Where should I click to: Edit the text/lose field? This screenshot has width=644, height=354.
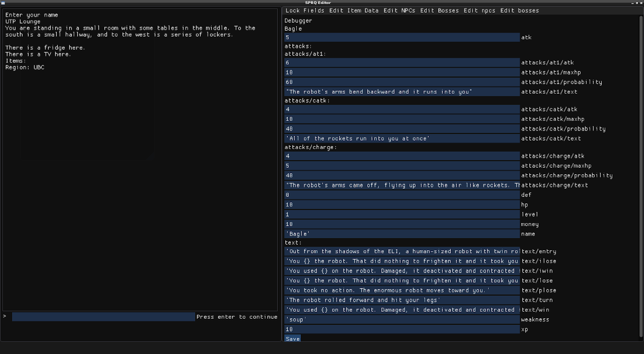(401, 280)
